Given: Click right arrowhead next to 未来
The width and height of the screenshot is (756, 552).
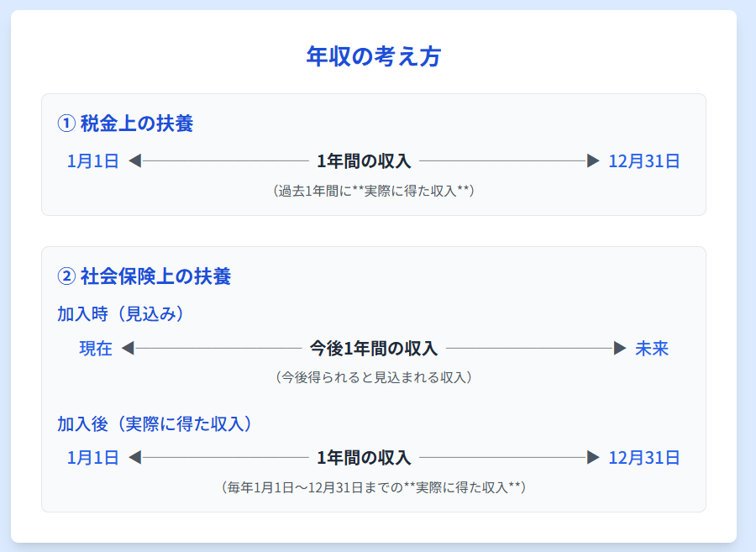Looking at the screenshot, I should [x=620, y=348].
